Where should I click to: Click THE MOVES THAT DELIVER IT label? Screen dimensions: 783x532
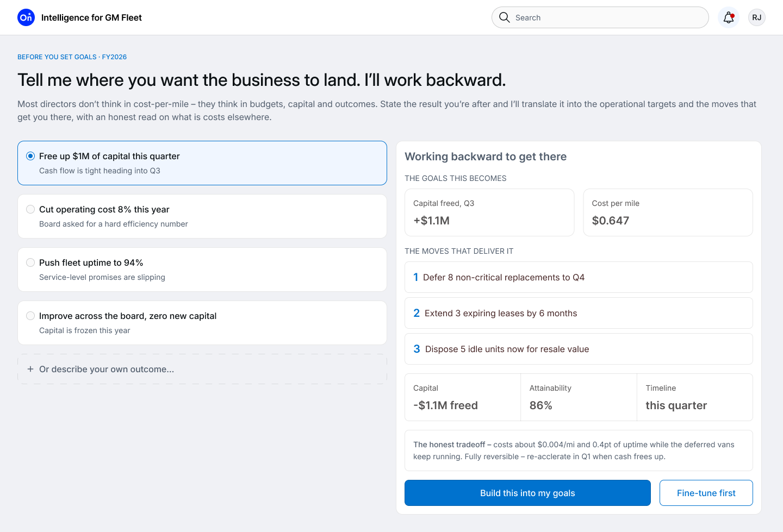click(x=459, y=251)
